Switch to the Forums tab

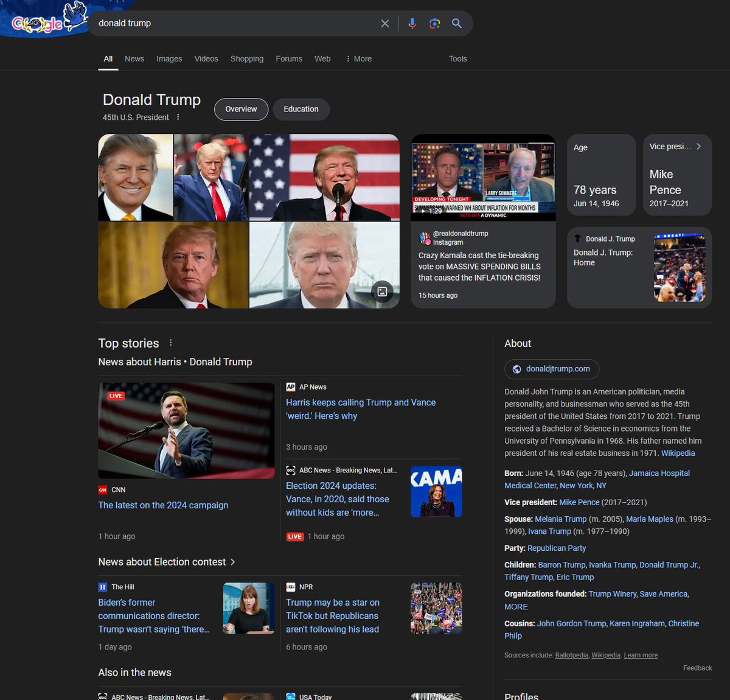[289, 58]
